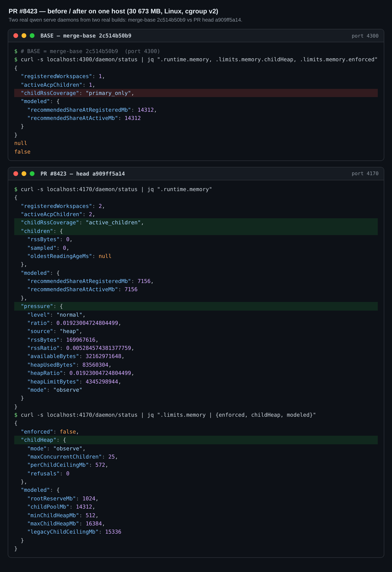Click the line '"maxChildHeapMb": 16384'
The height and width of the screenshot is (572, 392).
pyautogui.click(x=66, y=523)
